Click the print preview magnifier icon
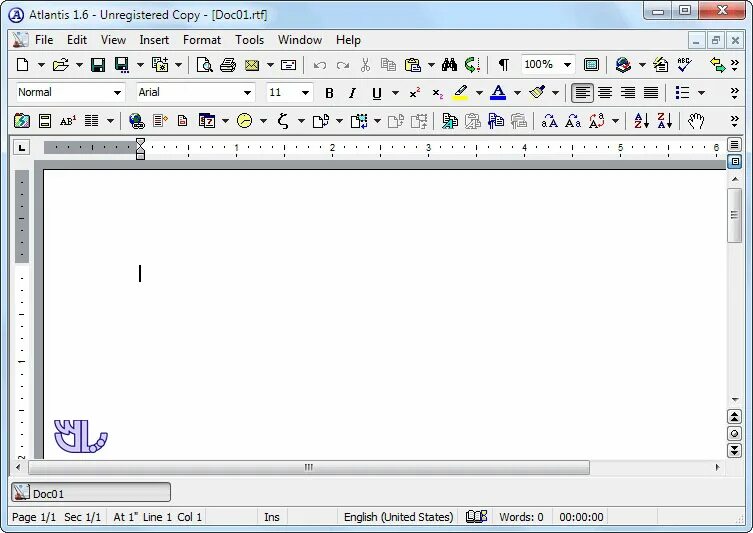 205,64
